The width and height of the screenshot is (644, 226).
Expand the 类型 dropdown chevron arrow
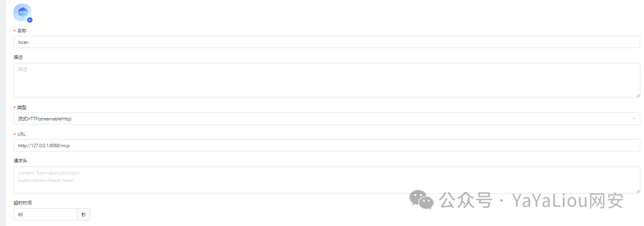pos(634,119)
